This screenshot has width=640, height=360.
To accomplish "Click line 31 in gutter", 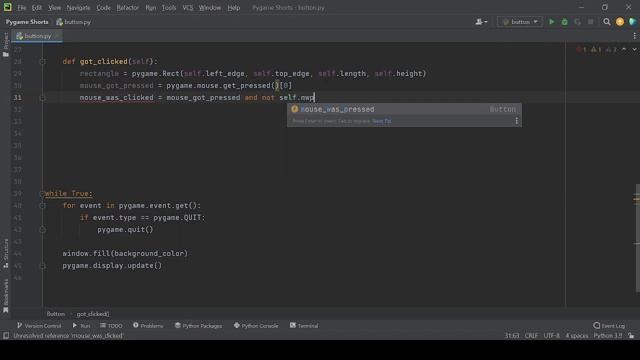I will 18,98.
